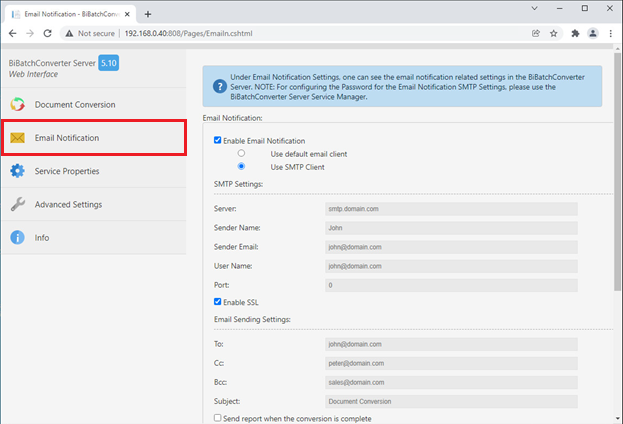Click the Subject input field
The width and height of the screenshot is (623, 424).
(451, 401)
